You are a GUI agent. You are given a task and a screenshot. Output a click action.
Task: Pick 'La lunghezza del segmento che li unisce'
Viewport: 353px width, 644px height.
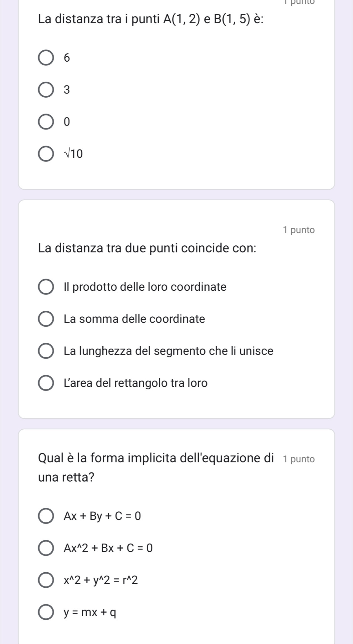pos(46,351)
